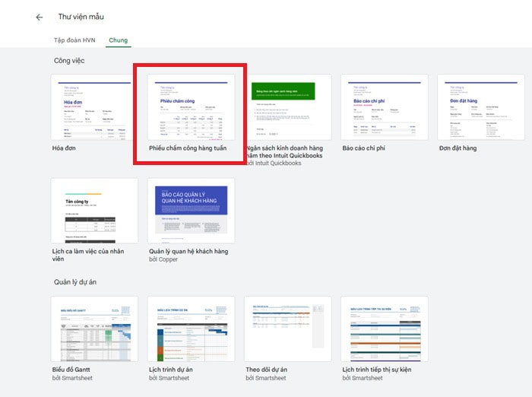Open the Lịch trình dự án thumbnail
This screenshot has height=397, width=532.
[x=192, y=329]
